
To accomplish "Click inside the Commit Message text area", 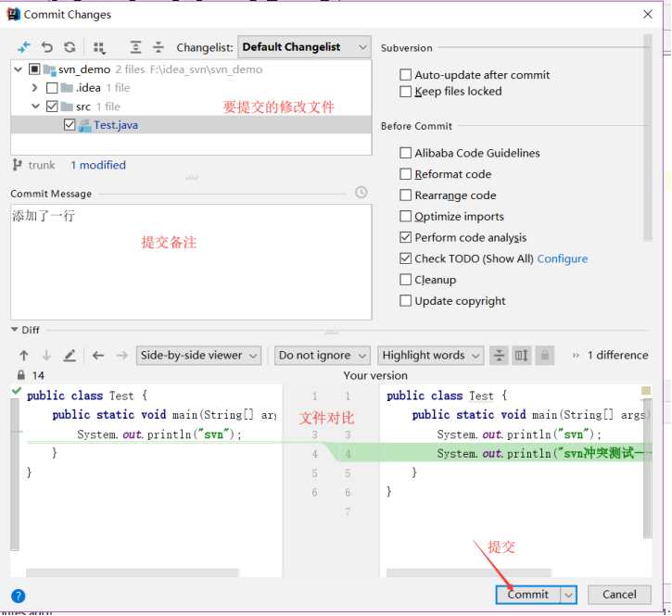I will (x=191, y=262).
